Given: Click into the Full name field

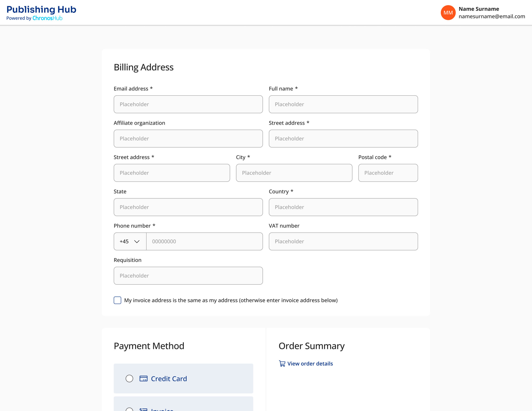Looking at the screenshot, I should [343, 104].
